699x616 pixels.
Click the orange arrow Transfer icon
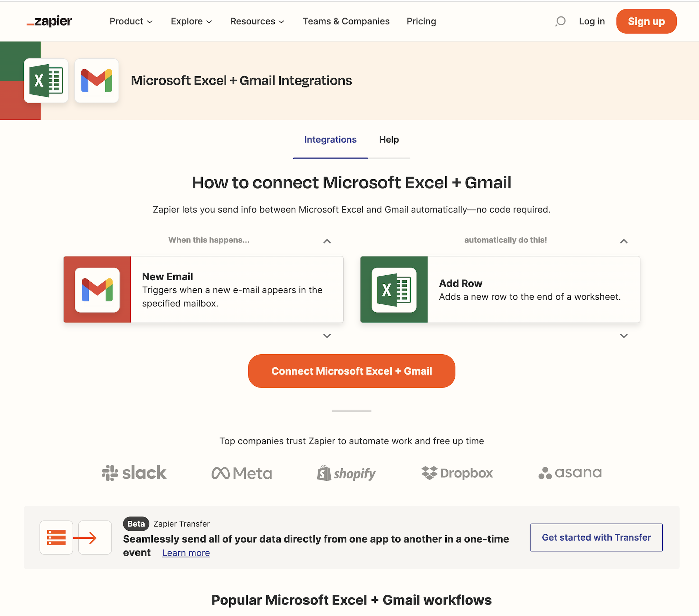95,537
